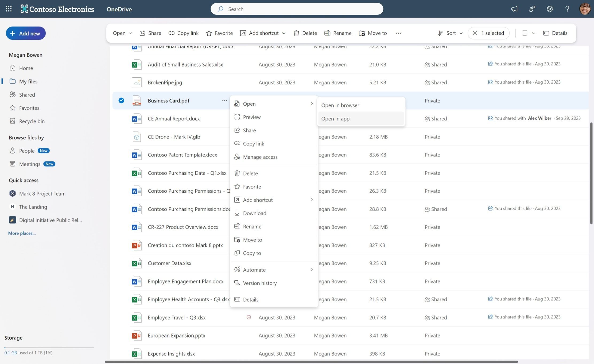Open the view options layout dropdown

coord(528,33)
